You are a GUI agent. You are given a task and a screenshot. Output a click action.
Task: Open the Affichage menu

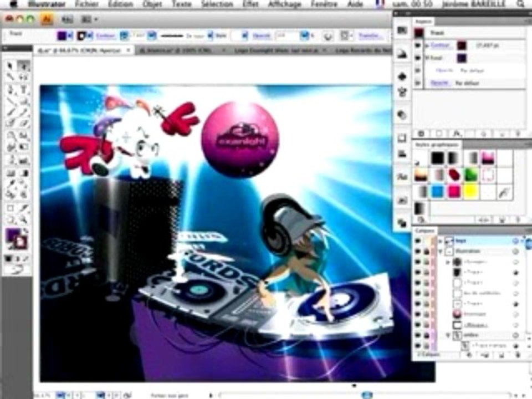coord(285,4)
